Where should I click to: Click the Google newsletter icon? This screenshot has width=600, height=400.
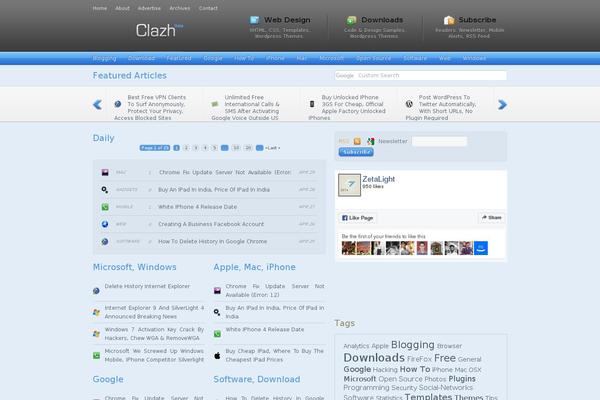370,141
